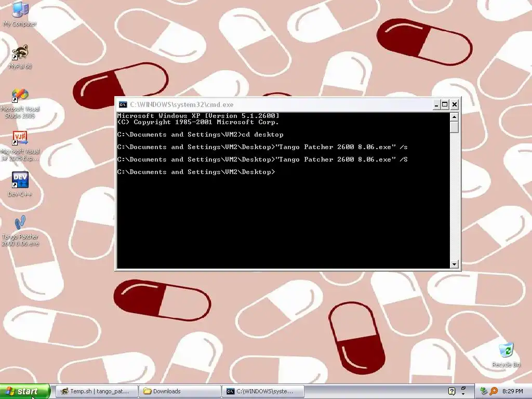Screen dimensions: 532x399
Task: Maximize the cmd.exe window
Action: (x=445, y=104)
